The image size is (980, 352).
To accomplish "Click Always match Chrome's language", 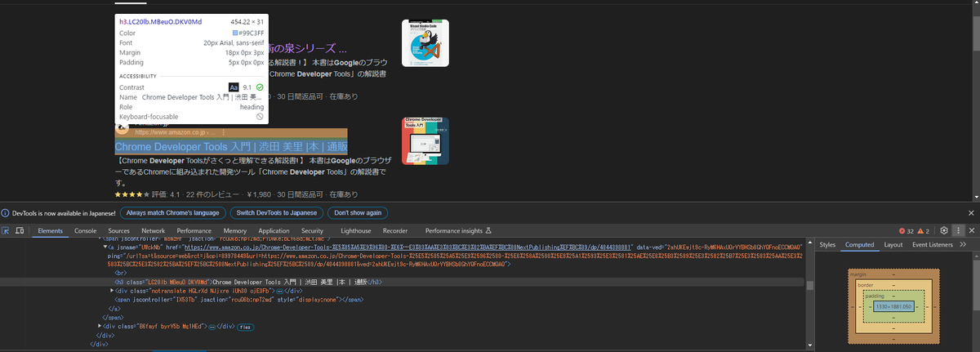I will 172,212.
